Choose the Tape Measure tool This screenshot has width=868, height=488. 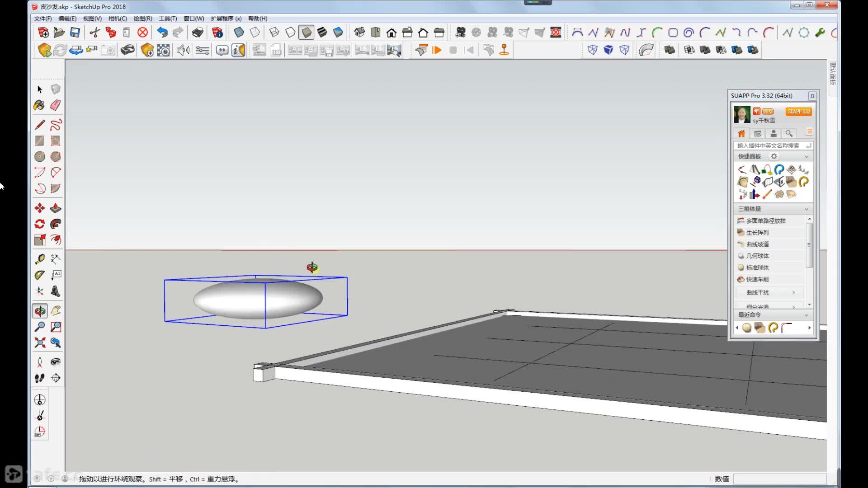point(40,259)
